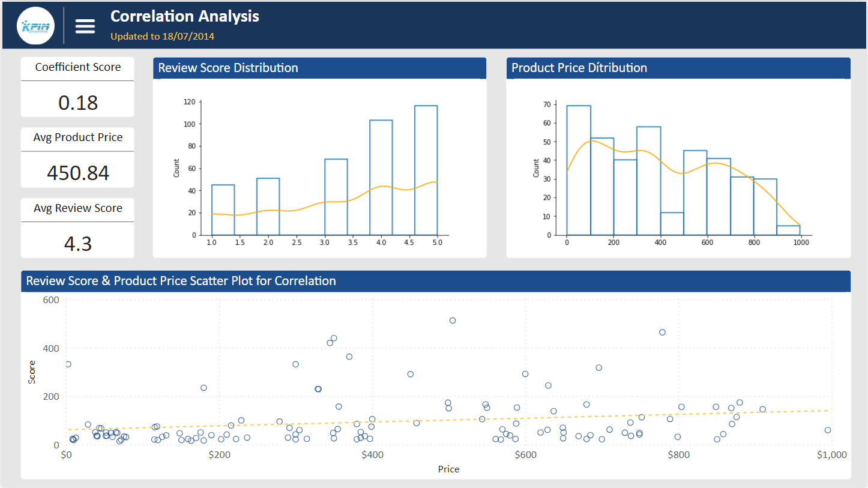Select the review score histogram bar at 1.0
Viewport: 868px width, 488px height.
coord(223,209)
